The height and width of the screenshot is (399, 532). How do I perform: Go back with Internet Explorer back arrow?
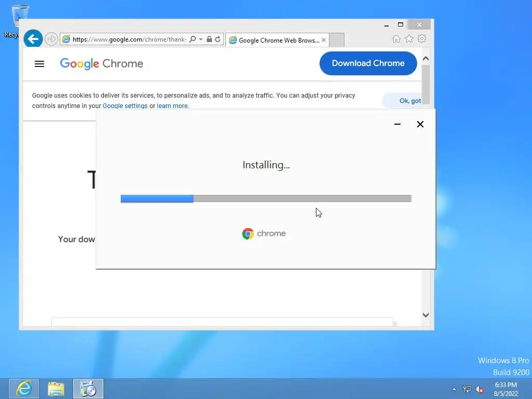pyautogui.click(x=33, y=39)
